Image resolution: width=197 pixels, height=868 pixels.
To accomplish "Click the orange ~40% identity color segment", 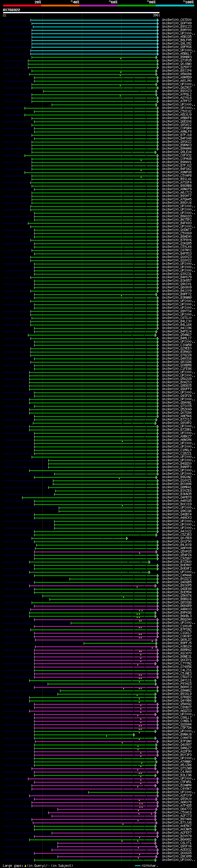I will coord(60,6).
